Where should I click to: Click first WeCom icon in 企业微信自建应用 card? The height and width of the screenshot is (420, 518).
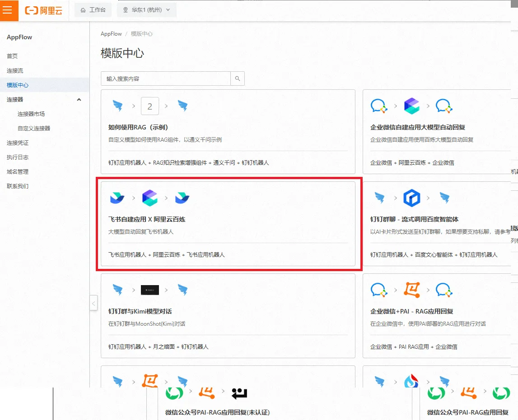coord(379,106)
